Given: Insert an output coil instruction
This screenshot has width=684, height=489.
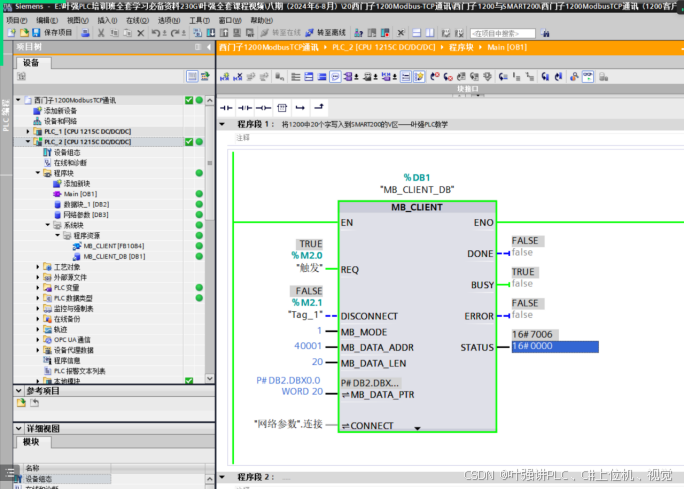Looking at the screenshot, I should pos(263,108).
